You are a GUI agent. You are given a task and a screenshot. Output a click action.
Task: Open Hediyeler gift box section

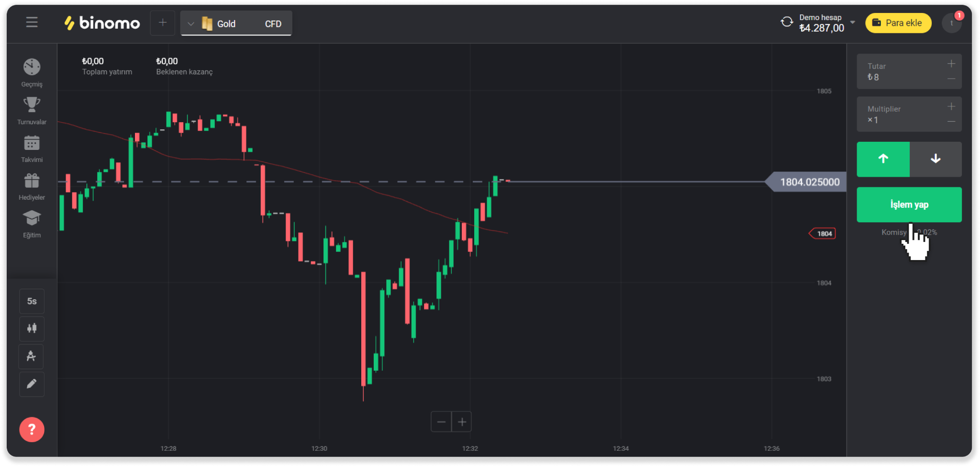(x=32, y=186)
